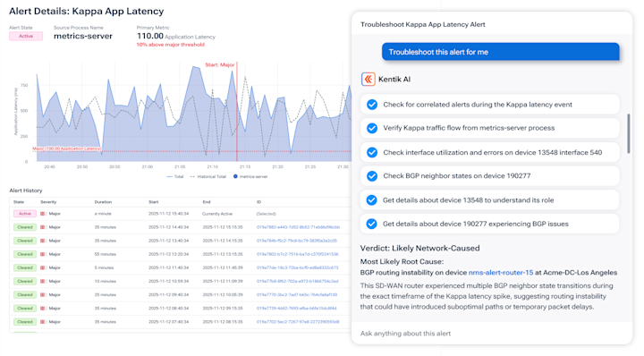Click the '110.00' primary metric value
Viewport: 644px width, 356px height.
click(x=150, y=36)
